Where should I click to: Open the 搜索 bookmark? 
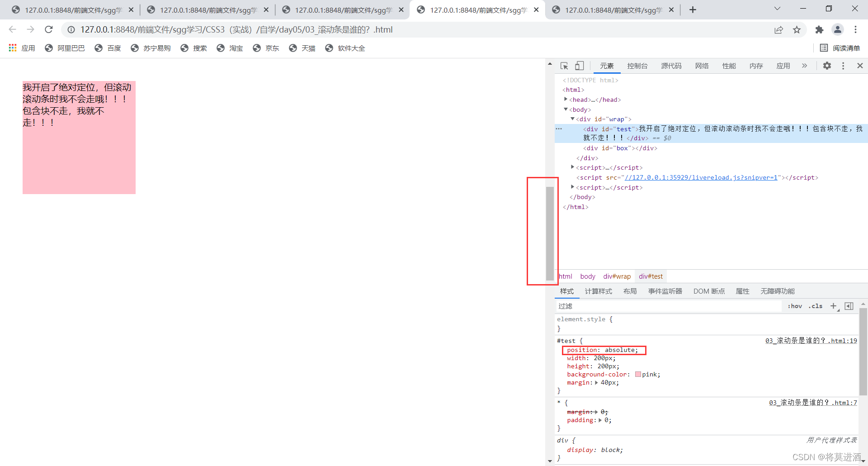[x=193, y=48]
